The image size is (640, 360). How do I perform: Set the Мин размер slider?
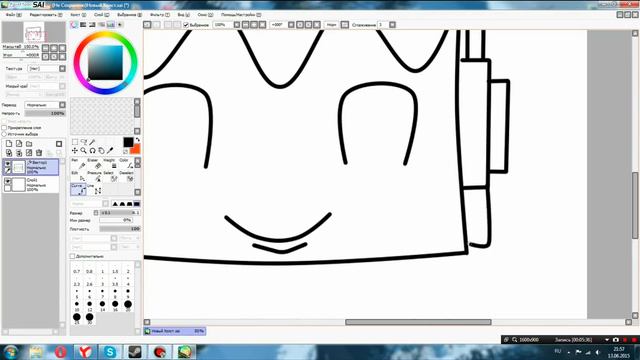(x=116, y=220)
